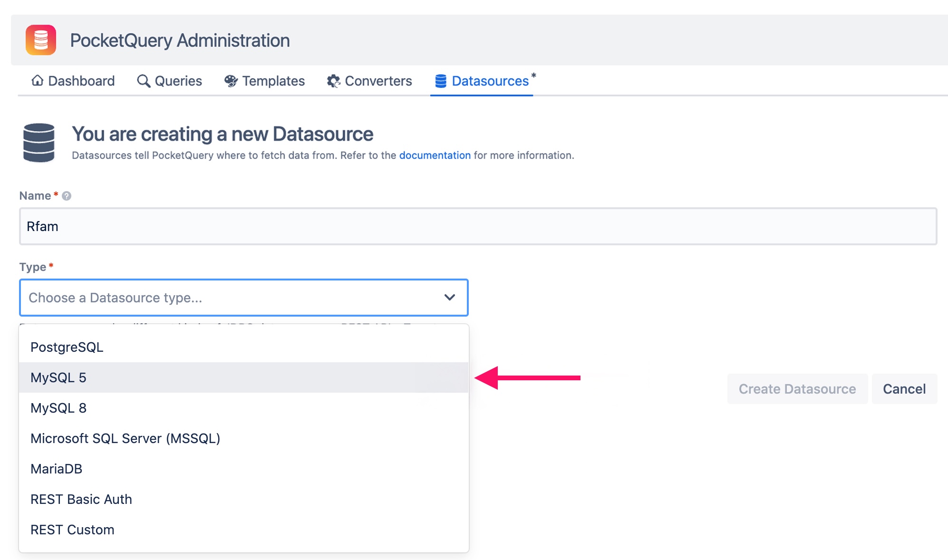
Task: Open the Dashboard tab
Action: tap(73, 81)
